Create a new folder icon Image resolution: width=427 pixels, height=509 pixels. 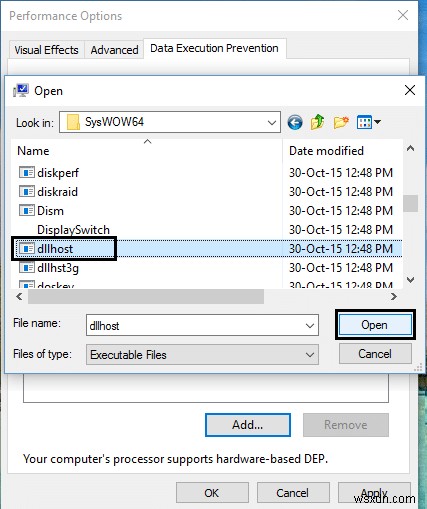coord(341,122)
